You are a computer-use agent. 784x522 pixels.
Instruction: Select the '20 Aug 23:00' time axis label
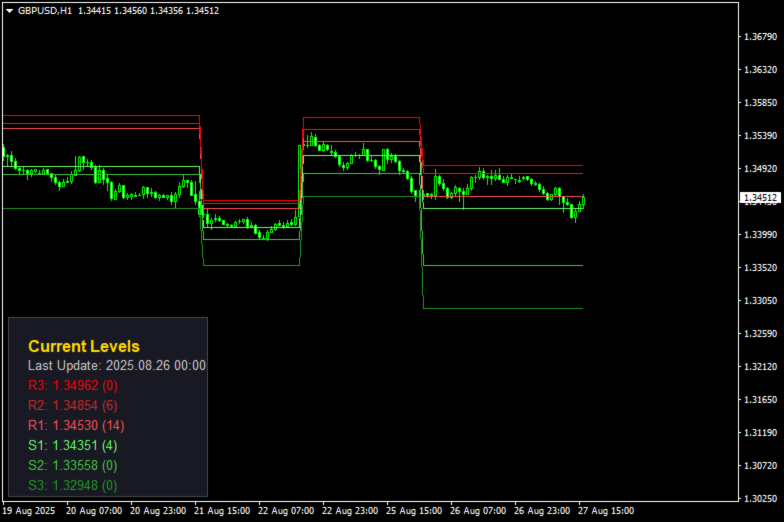[x=158, y=510]
